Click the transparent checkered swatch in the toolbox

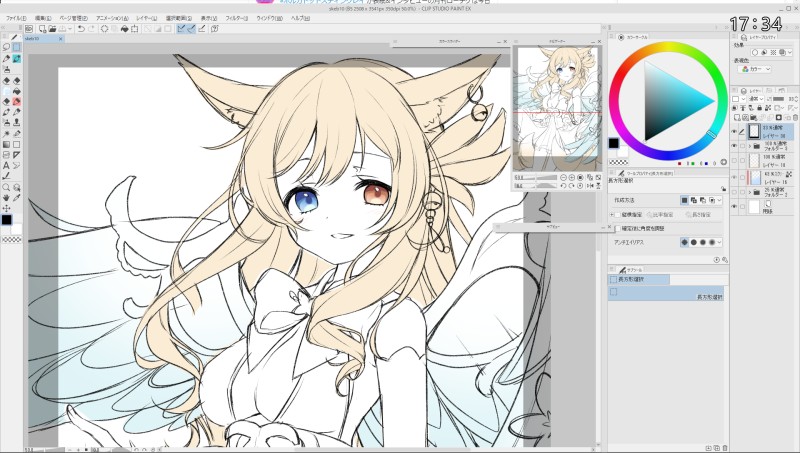pyautogui.click(x=11, y=239)
